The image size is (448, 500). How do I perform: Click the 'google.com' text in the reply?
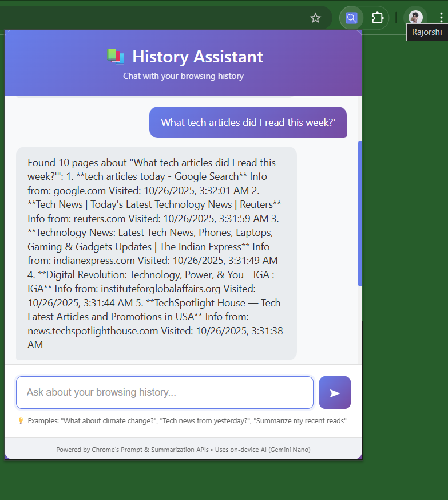[80, 191]
